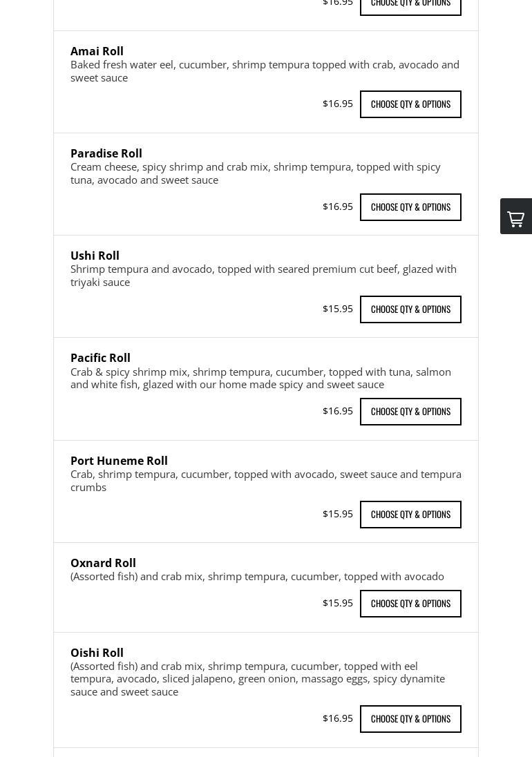
Task: Click the Port Hueneme Roll heading
Action: 119,461
